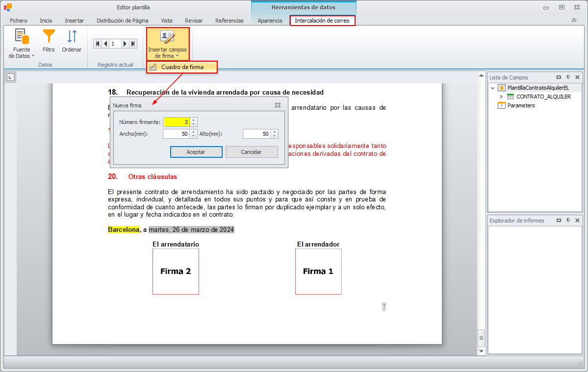Minimize the Editor plantilla window
The height and width of the screenshot is (372, 588).
coord(546,7)
